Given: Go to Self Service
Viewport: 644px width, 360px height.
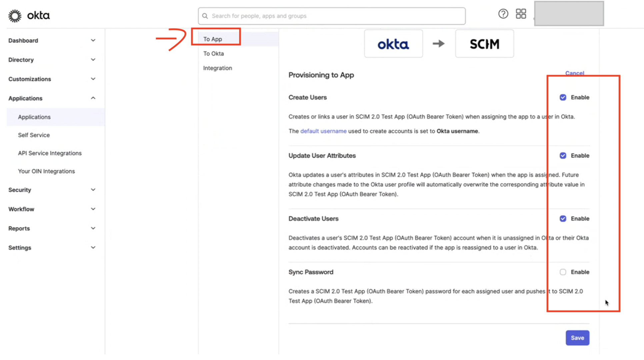Looking at the screenshot, I should (x=34, y=135).
